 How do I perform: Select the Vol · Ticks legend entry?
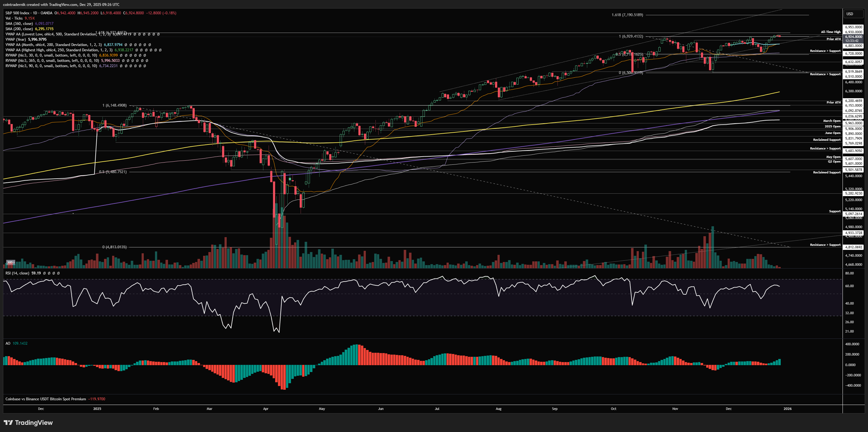(x=14, y=18)
